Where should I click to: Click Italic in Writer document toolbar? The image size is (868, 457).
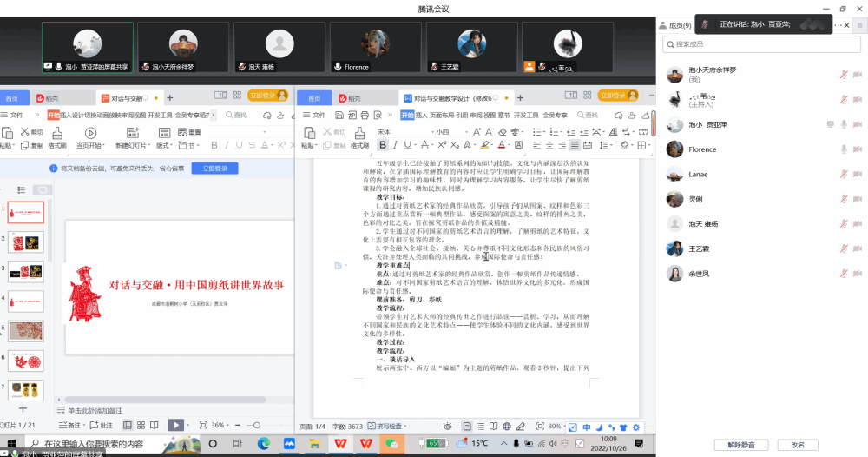[x=395, y=145]
